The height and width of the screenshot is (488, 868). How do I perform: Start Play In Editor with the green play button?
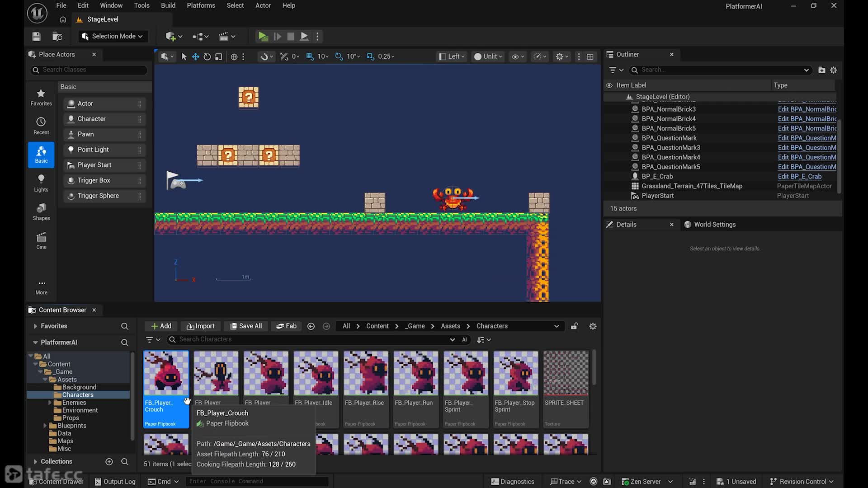[263, 37]
